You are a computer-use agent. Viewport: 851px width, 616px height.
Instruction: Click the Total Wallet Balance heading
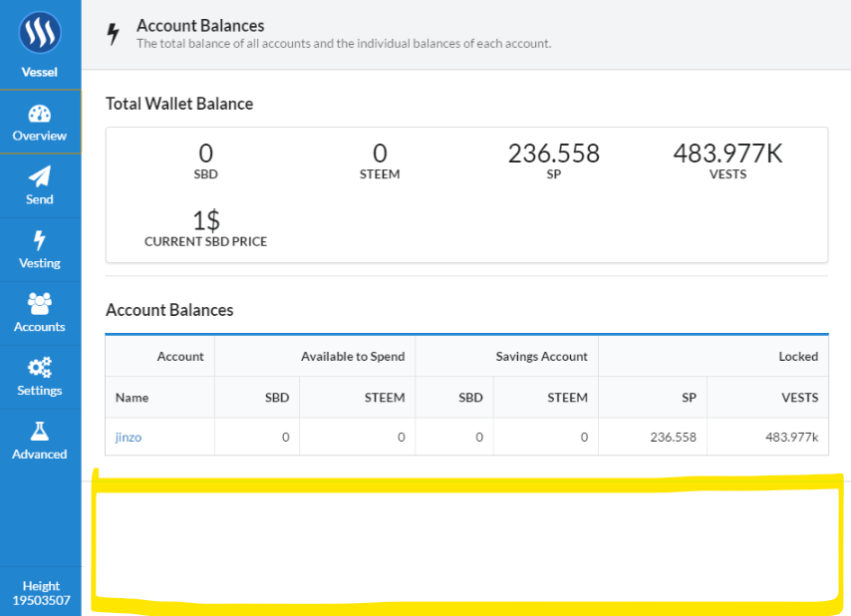(x=179, y=104)
